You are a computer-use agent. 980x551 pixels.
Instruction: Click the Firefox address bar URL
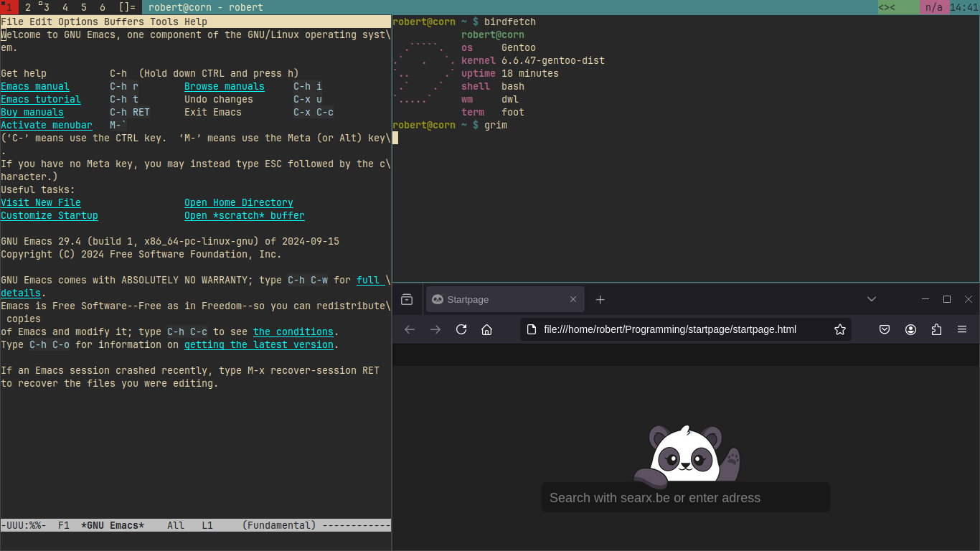[x=670, y=329]
